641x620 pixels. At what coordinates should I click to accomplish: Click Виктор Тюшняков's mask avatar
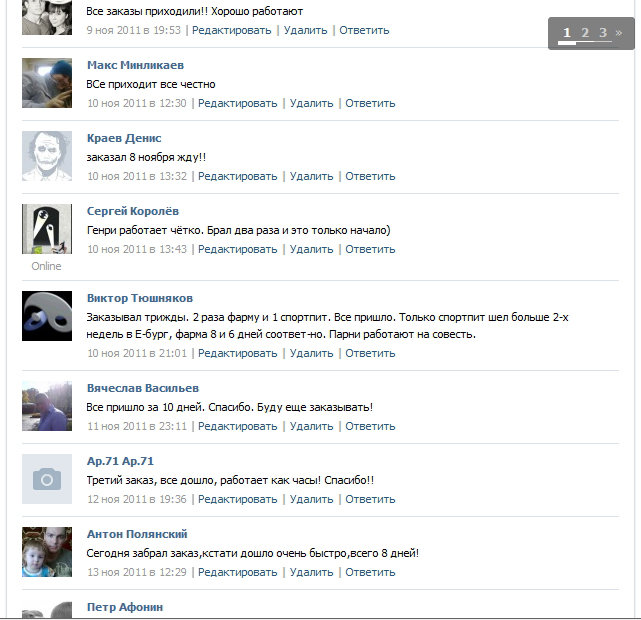(x=47, y=316)
